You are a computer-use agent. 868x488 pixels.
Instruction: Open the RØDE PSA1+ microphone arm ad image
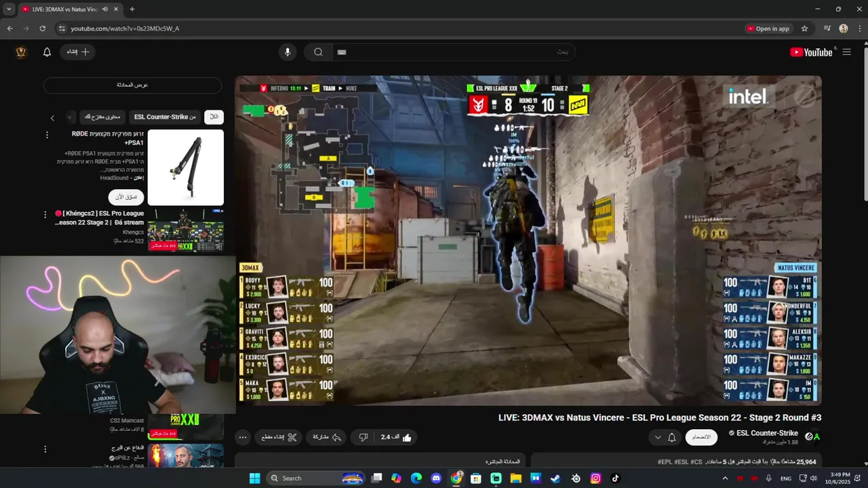coord(186,167)
